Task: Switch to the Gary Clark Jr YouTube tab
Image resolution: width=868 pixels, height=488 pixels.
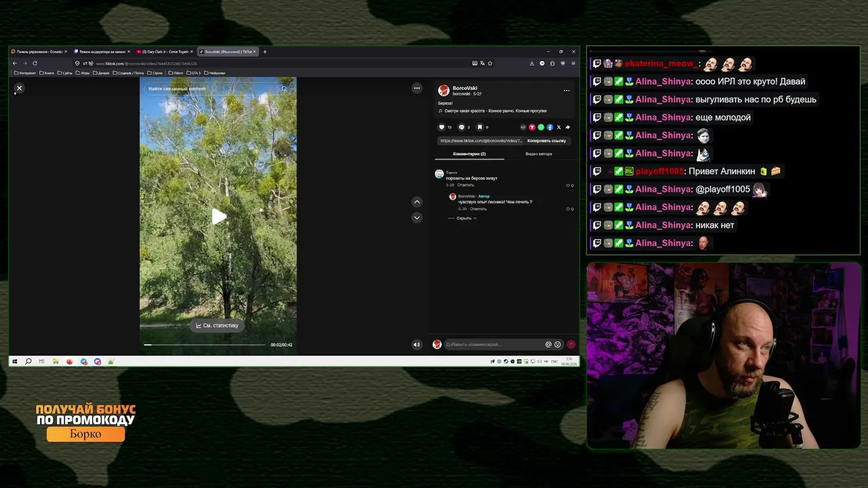Action: 165,52
